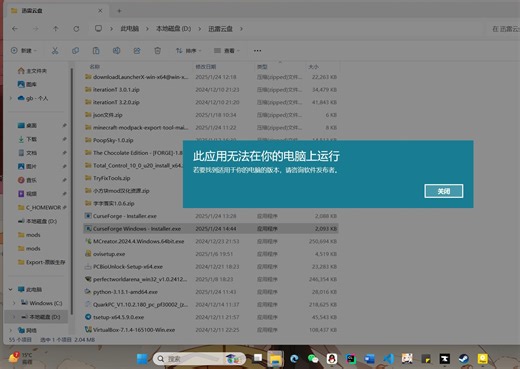
Task: Select the PoopSky-1.0.zip file
Action: pyautogui.click(x=113, y=140)
